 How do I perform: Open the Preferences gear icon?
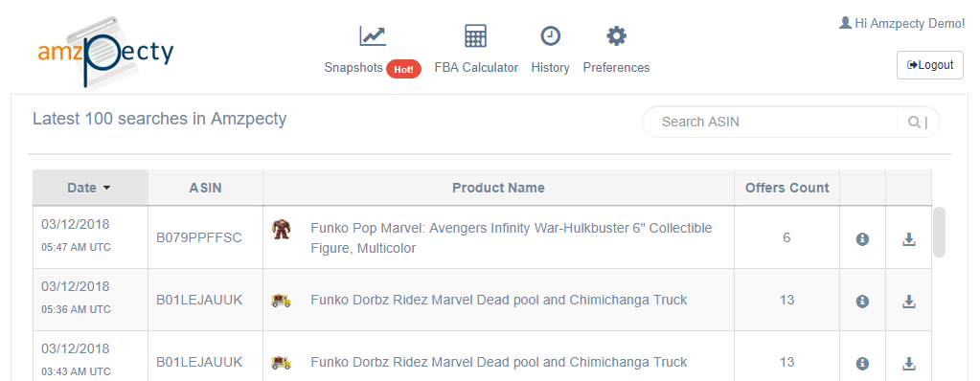coord(616,36)
